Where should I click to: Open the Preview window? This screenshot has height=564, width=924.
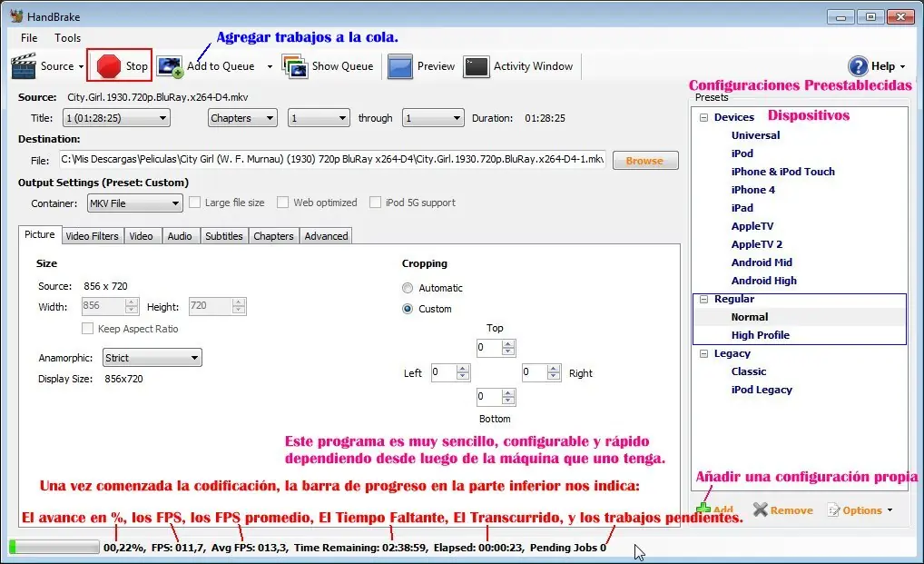pos(421,66)
